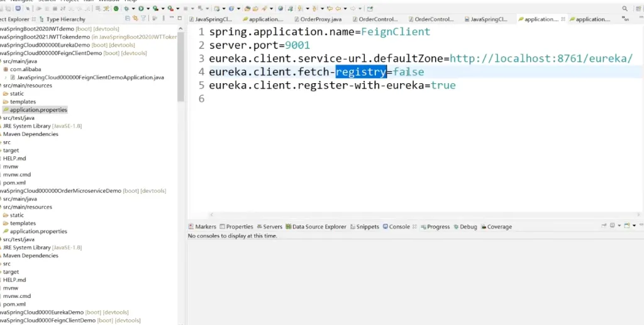Viewport: 644px width, 325px height.
Task: Select the Console view tab
Action: 396,227
